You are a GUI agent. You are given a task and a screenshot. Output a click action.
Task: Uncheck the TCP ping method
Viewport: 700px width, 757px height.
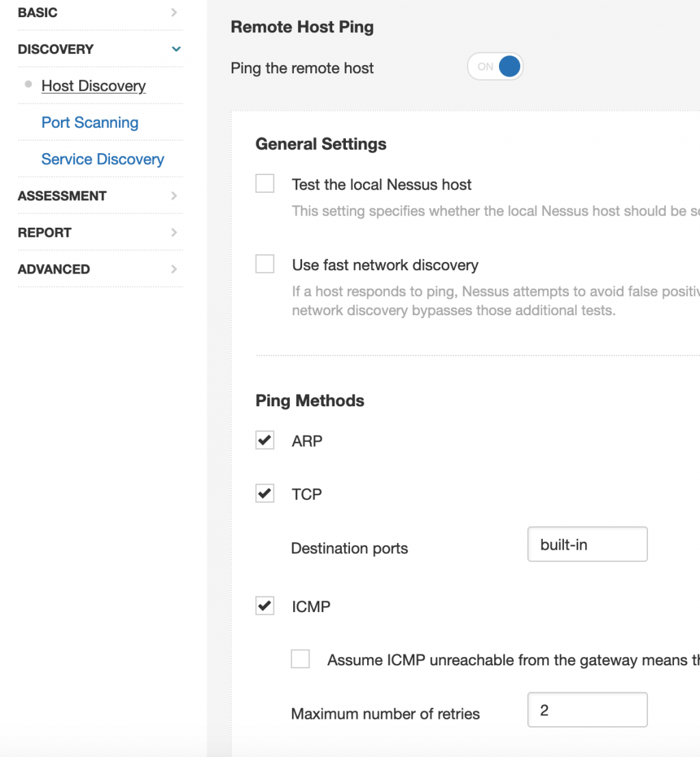click(x=265, y=493)
